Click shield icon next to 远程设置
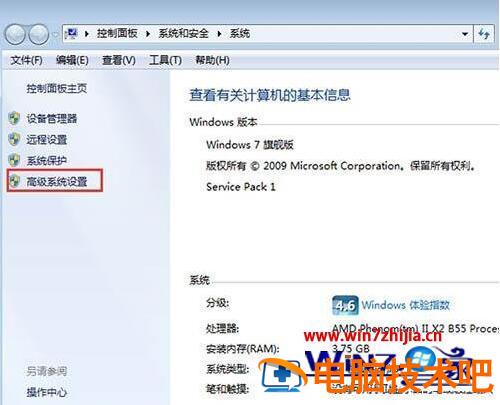 [14, 139]
